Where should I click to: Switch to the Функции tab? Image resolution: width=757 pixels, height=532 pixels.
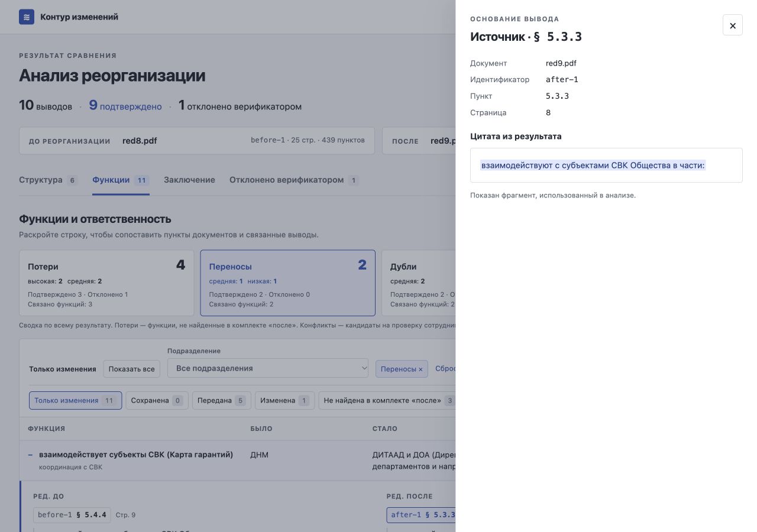coord(121,180)
